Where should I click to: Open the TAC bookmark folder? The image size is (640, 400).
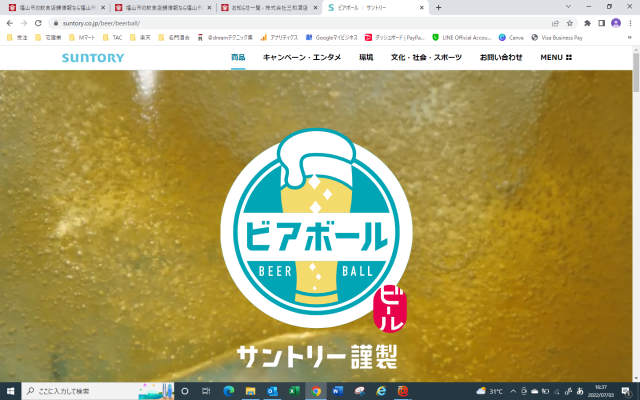tap(113, 38)
